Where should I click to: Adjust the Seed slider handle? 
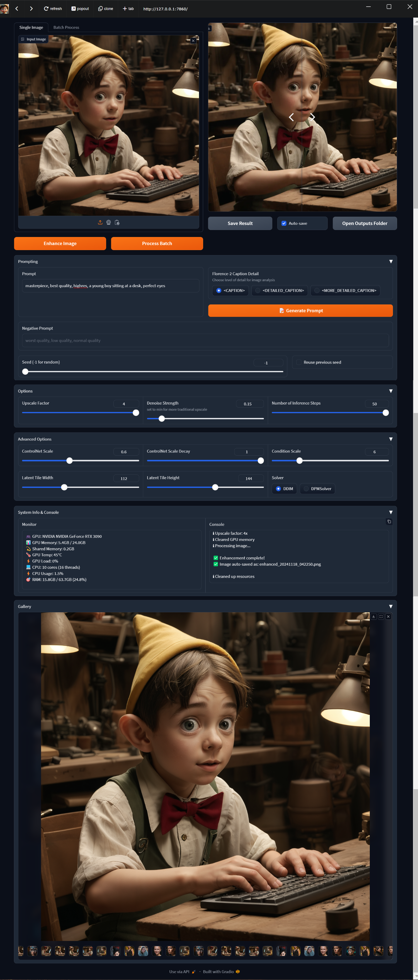tap(25, 371)
